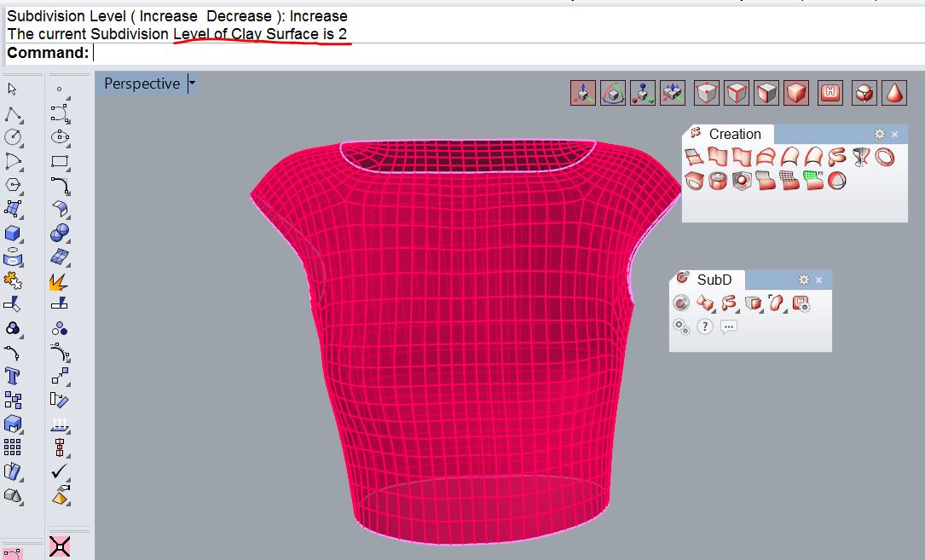Click the pink X icon at toolbar bottom
925x560 pixels.
[60, 546]
